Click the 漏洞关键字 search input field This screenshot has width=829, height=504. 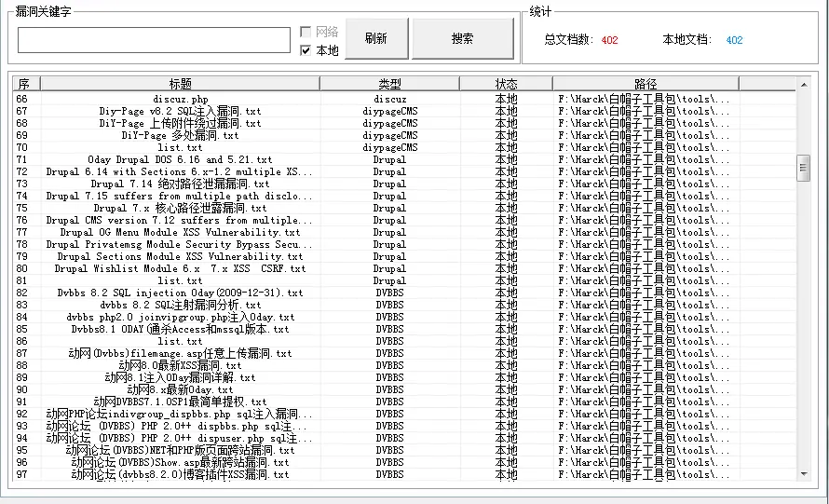coord(154,40)
